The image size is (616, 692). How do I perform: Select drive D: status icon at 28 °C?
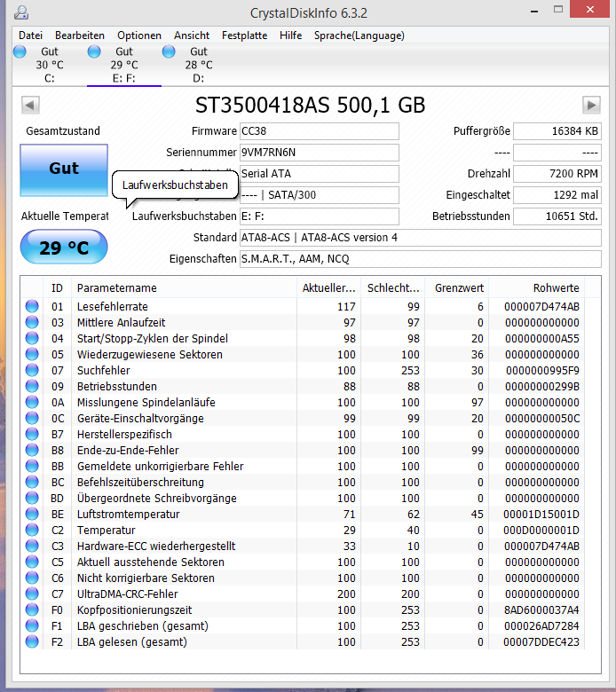[169, 51]
